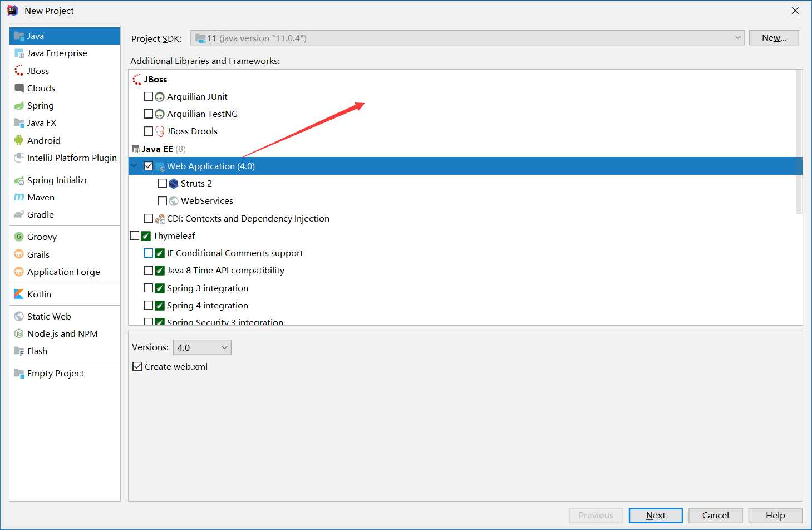The width and height of the screenshot is (812, 530).
Task: Check the Thymeleaf checkbox
Action: (134, 235)
